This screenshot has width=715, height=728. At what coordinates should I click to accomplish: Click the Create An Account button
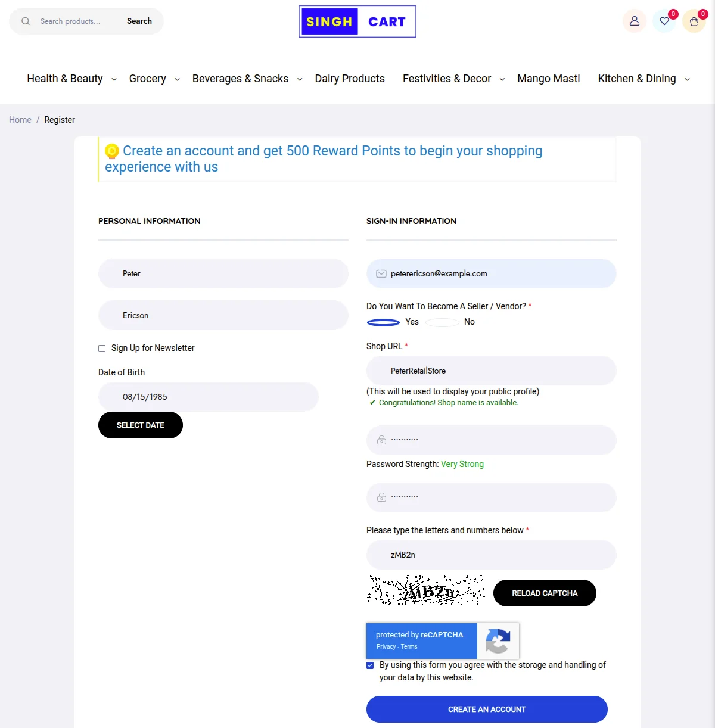point(487,709)
